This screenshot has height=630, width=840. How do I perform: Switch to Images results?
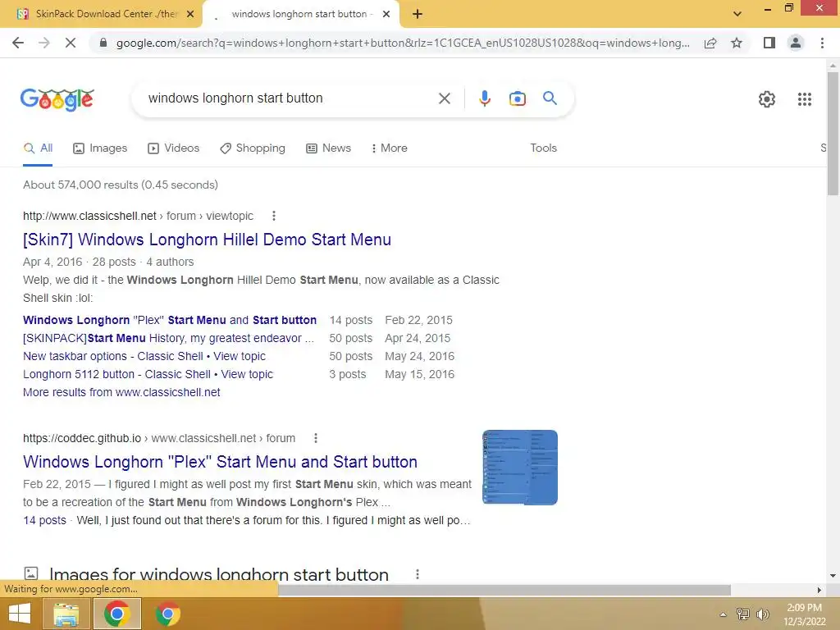point(100,148)
